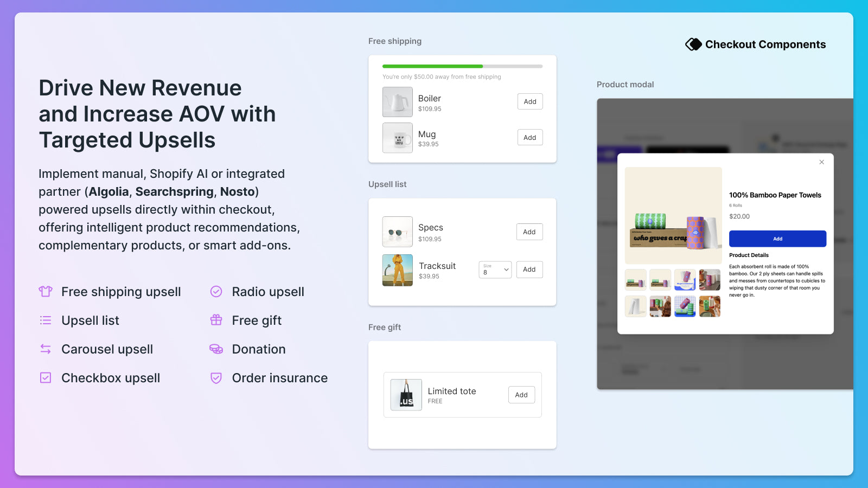This screenshot has width=868, height=488.
Task: Click the 'Product Details' heading
Action: pos(749,255)
